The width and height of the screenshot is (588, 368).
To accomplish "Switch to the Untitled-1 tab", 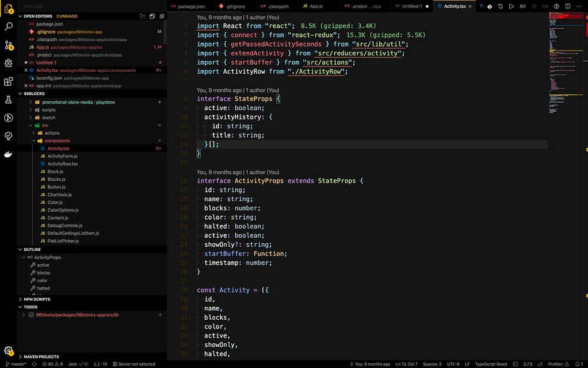I will [x=411, y=6].
